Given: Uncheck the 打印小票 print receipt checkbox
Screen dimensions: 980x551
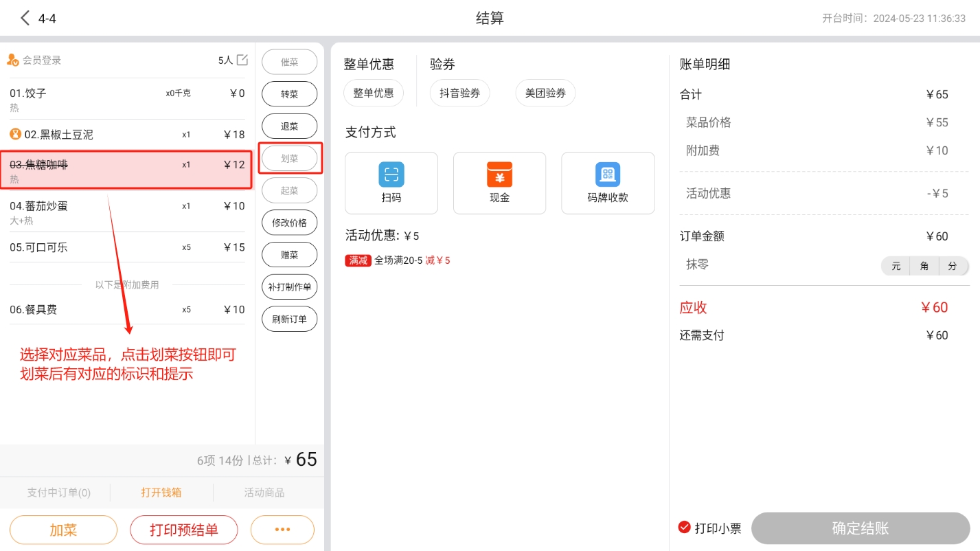Looking at the screenshot, I should point(684,528).
